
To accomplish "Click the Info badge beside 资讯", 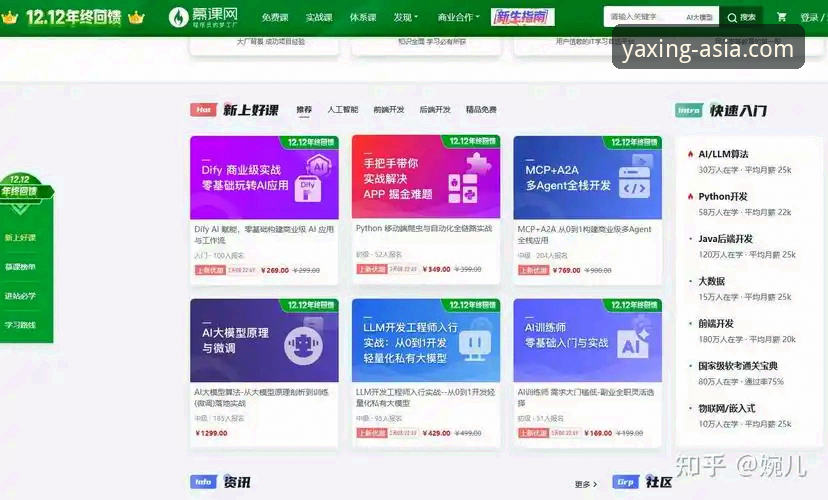I will [203, 482].
